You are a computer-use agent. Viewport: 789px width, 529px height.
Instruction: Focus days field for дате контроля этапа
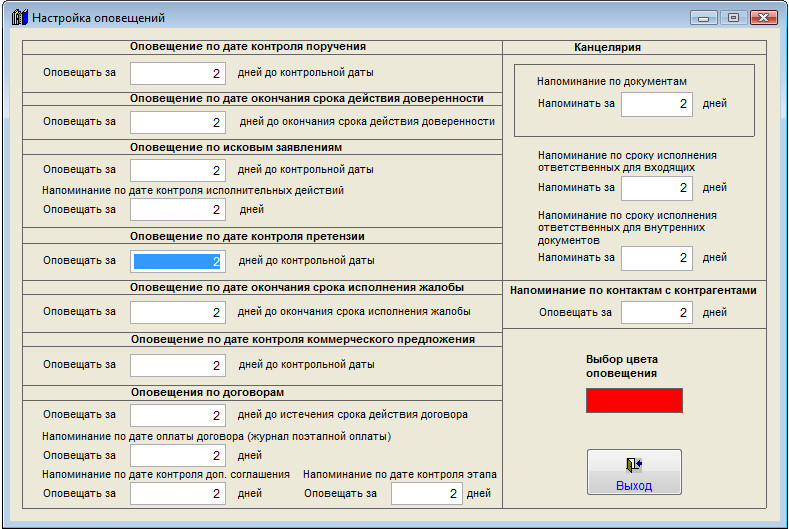(x=427, y=493)
